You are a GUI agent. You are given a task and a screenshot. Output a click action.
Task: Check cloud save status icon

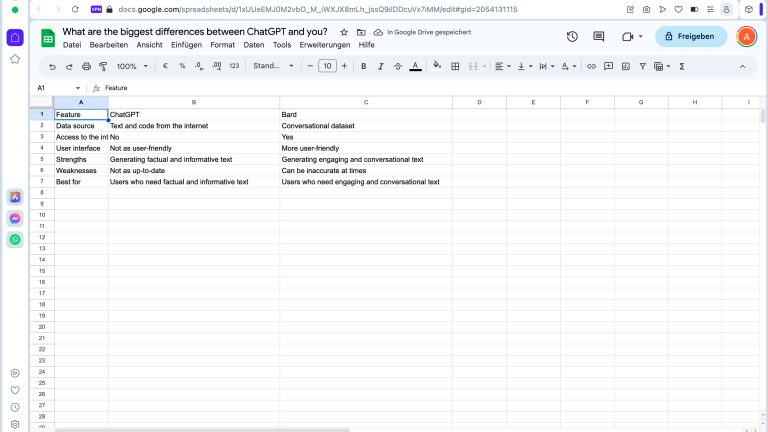tap(378, 32)
